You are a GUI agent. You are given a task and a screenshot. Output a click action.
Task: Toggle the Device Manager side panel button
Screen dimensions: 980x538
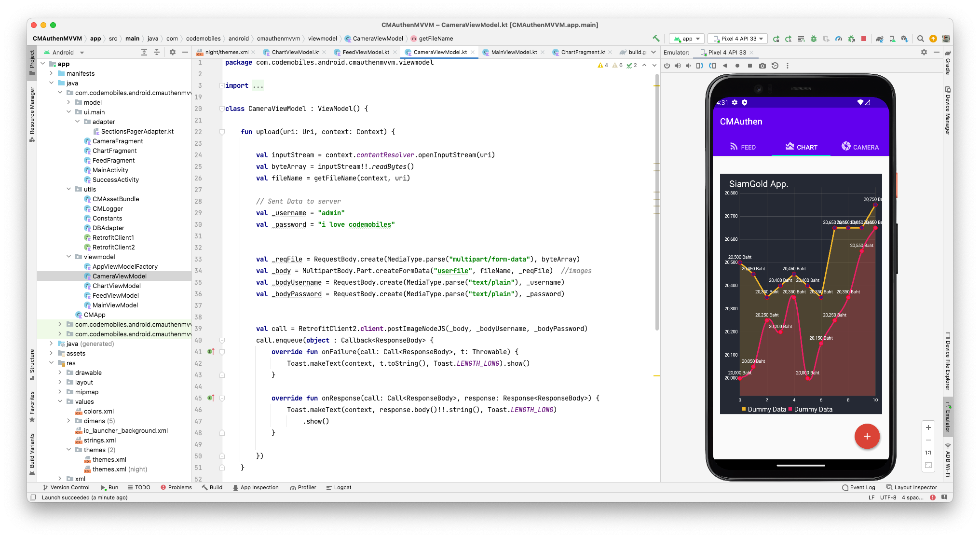coord(948,111)
